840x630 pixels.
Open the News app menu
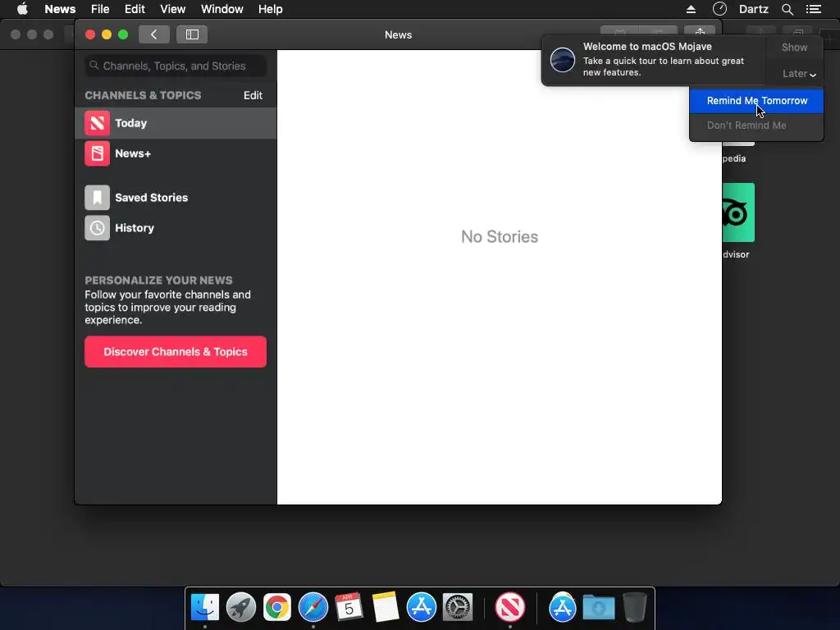60,9
